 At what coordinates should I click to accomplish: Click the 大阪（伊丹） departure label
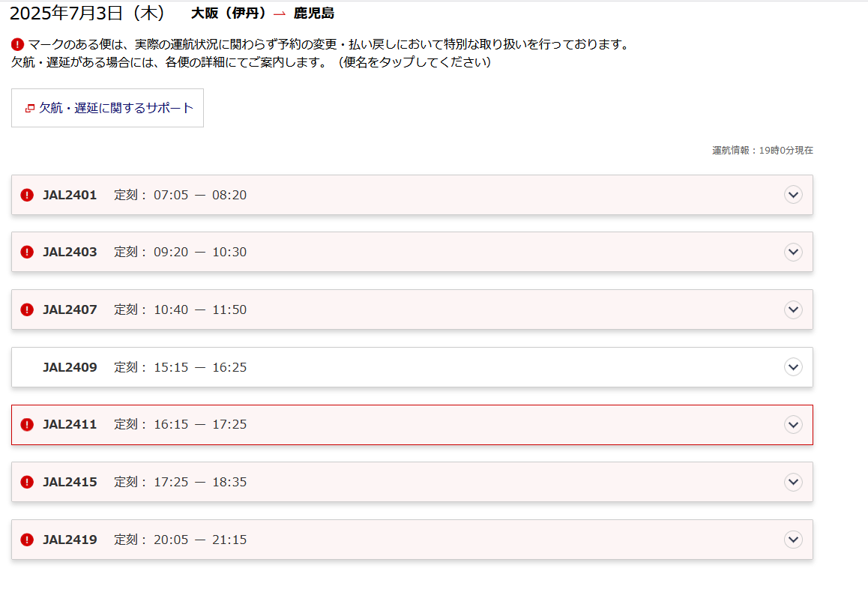point(229,13)
